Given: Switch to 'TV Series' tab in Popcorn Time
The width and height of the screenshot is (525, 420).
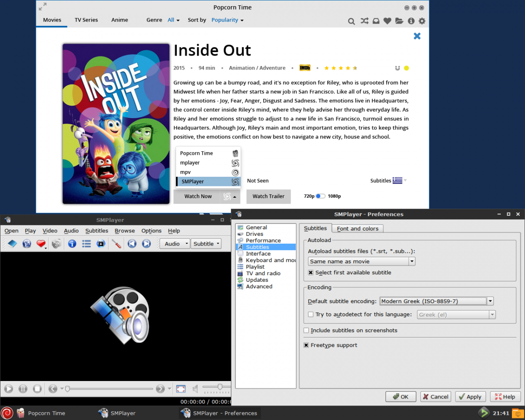Looking at the screenshot, I should tap(86, 20).
